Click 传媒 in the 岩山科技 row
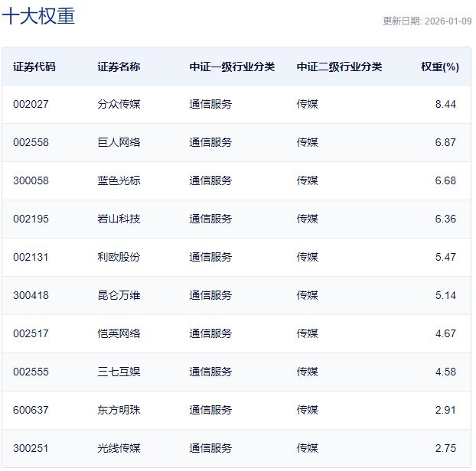 click(x=307, y=219)
